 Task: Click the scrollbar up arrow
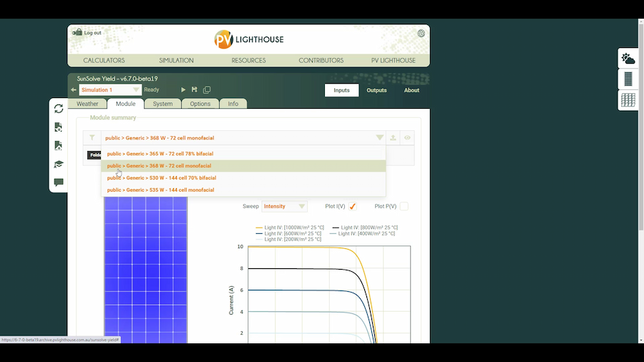(x=640, y=21)
